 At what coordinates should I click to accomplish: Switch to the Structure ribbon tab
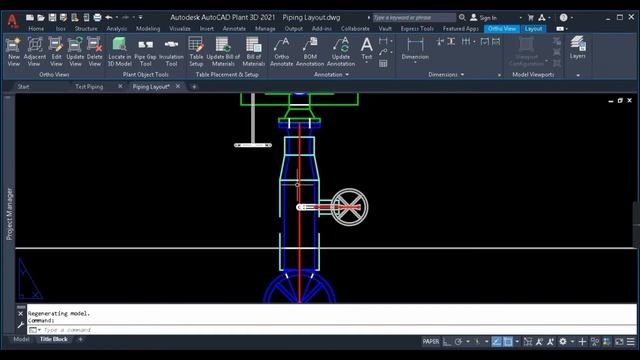coord(86,29)
